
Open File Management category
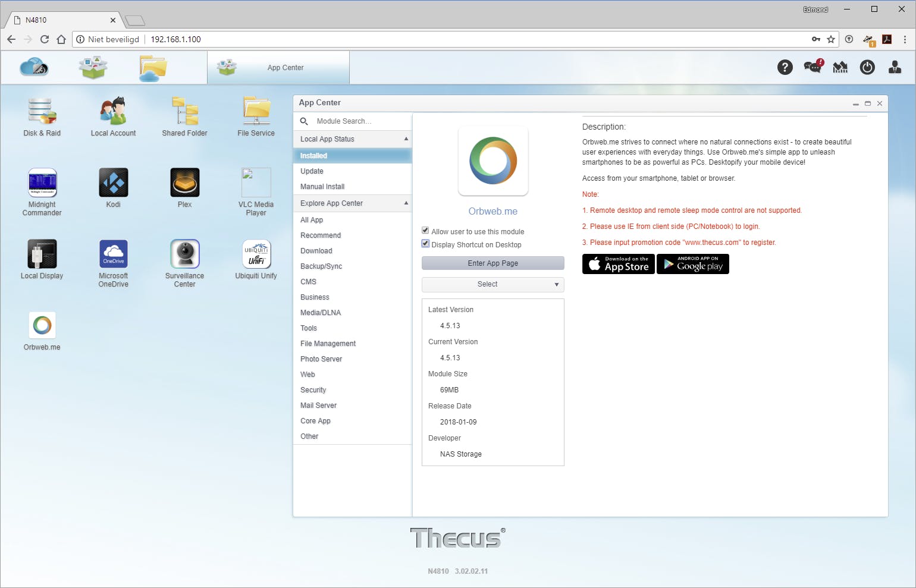352,344
